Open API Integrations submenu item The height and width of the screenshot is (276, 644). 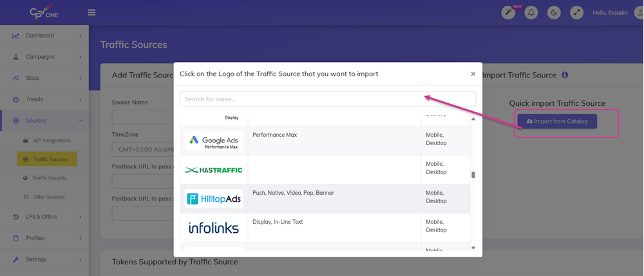(x=52, y=141)
